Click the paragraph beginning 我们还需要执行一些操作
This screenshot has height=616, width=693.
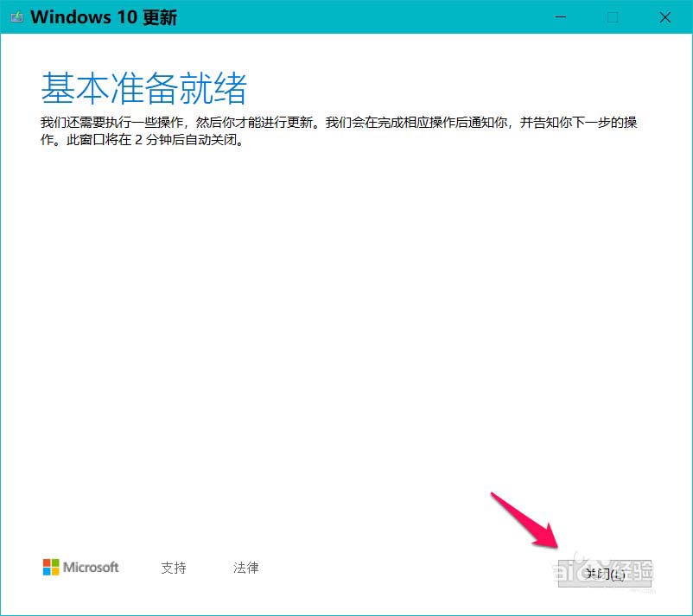pyautogui.click(x=339, y=130)
